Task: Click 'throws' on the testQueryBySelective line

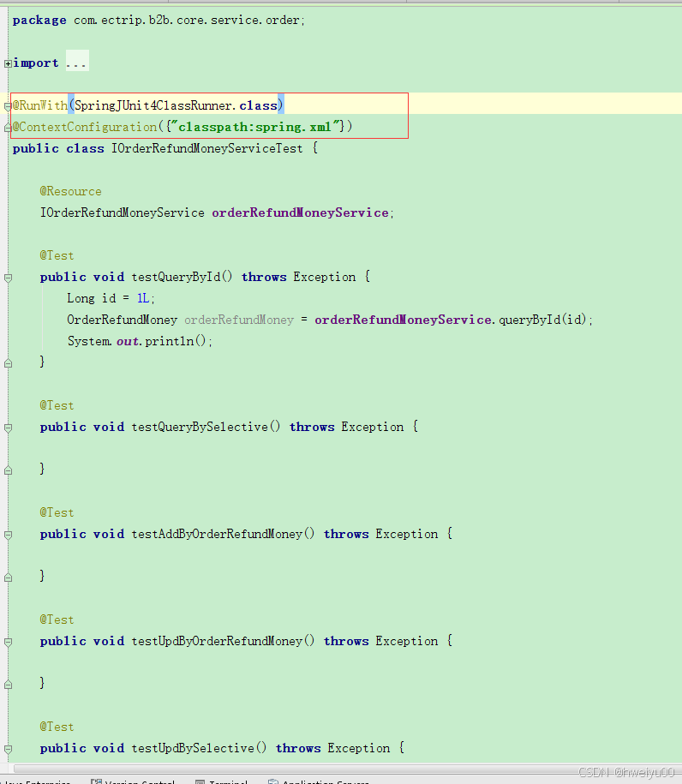Action: click(312, 427)
